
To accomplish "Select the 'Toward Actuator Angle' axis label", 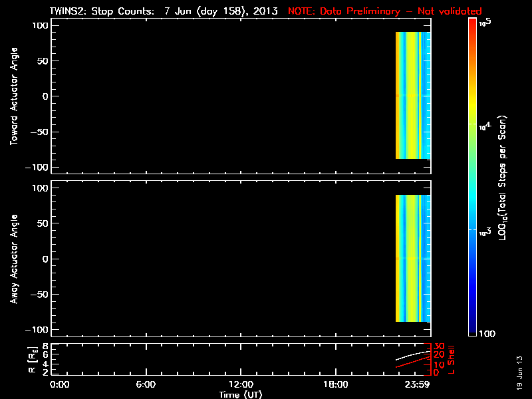I will (x=13, y=96).
